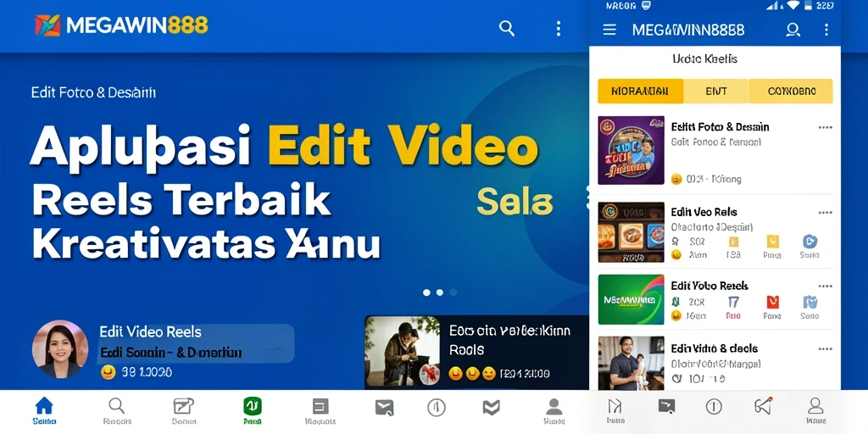Click the woman's round avatar photo
This screenshot has height=434, width=868.
[60, 348]
